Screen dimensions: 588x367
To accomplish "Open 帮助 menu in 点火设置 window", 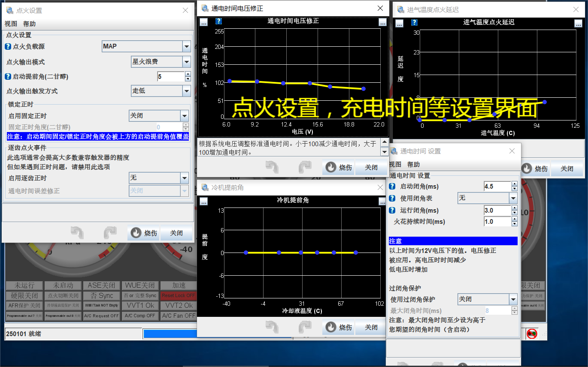I will (30, 24).
